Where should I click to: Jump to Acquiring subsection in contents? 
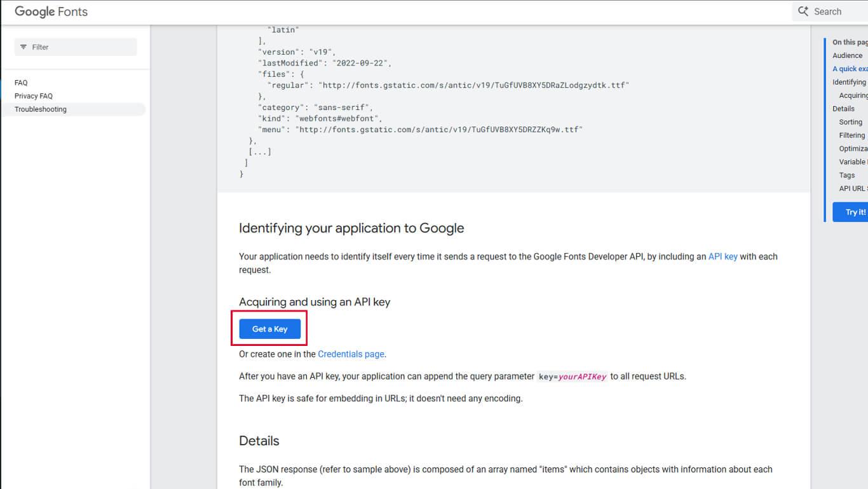[x=853, y=95]
